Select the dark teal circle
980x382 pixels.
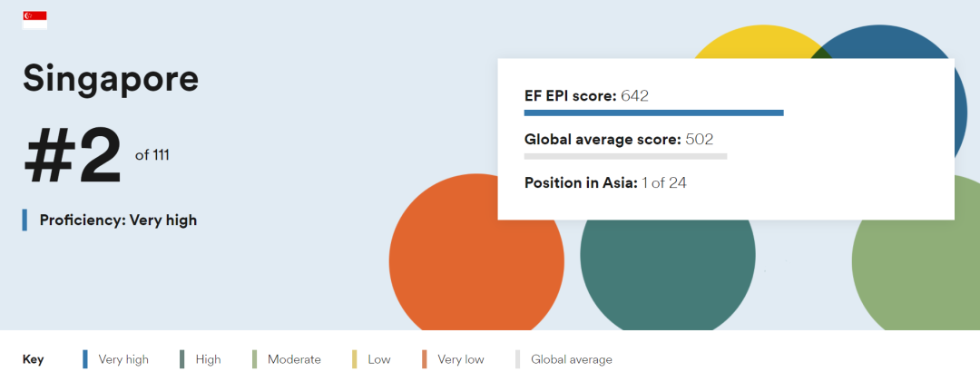tap(667, 272)
